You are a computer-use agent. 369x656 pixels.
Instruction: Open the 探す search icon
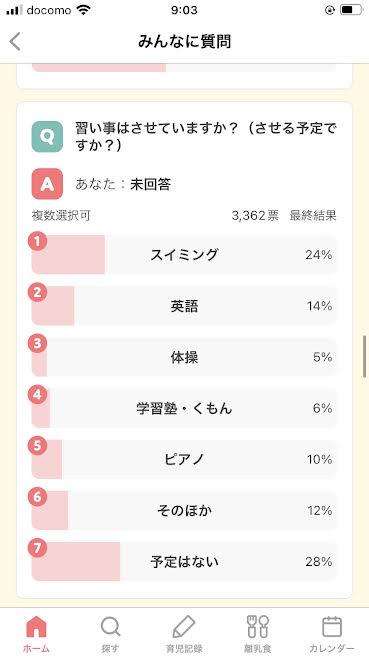tap(110, 627)
